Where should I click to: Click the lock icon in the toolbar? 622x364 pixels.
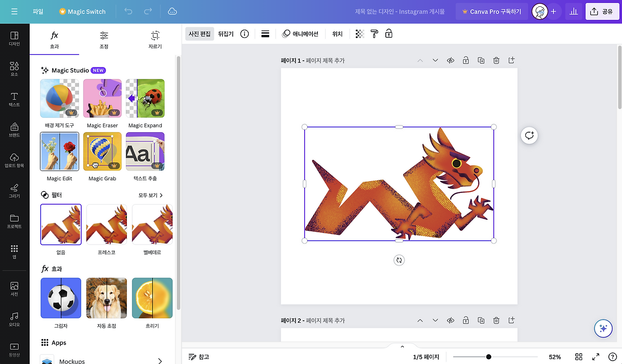389,34
